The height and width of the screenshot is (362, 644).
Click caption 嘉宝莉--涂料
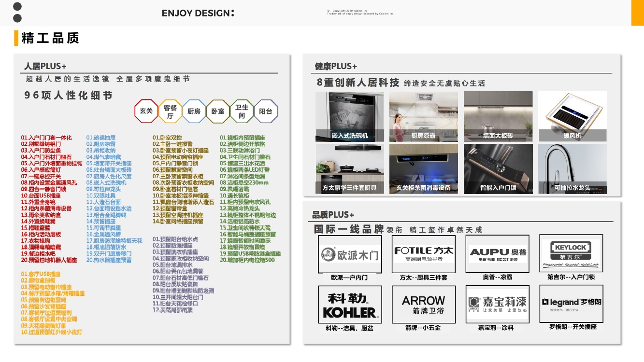[496, 328]
